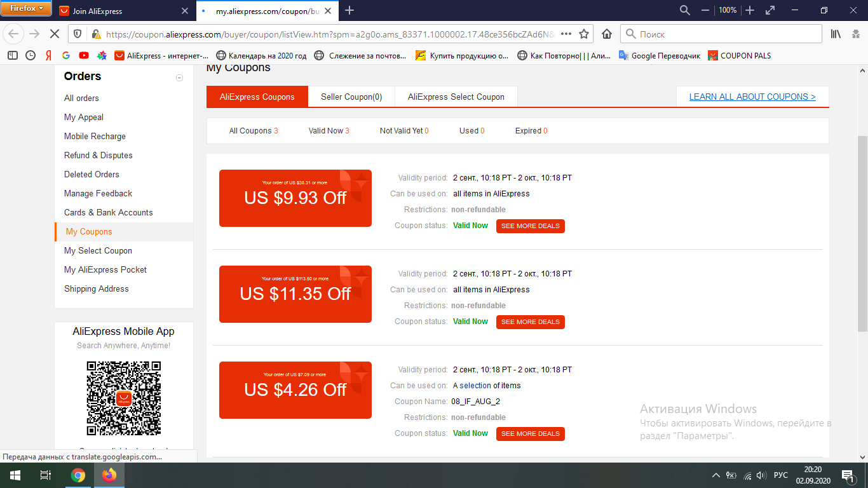868x488 pixels.
Task: Open Google Переводчик bookmark
Action: coord(660,55)
